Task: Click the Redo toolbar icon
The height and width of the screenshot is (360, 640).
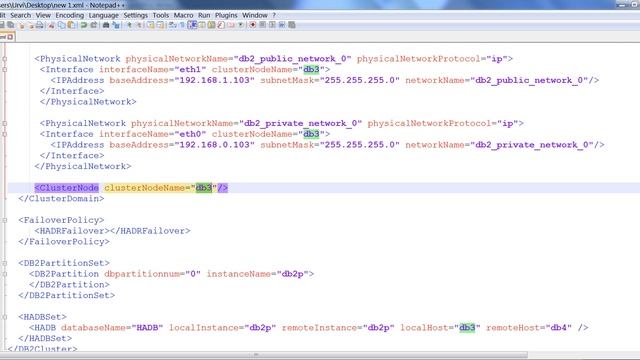Action: 93,25
